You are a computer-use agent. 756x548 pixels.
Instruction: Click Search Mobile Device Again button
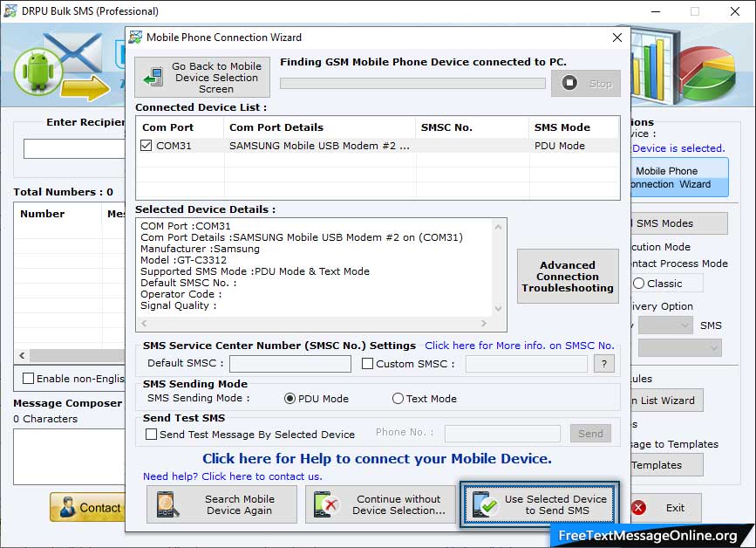(221, 504)
